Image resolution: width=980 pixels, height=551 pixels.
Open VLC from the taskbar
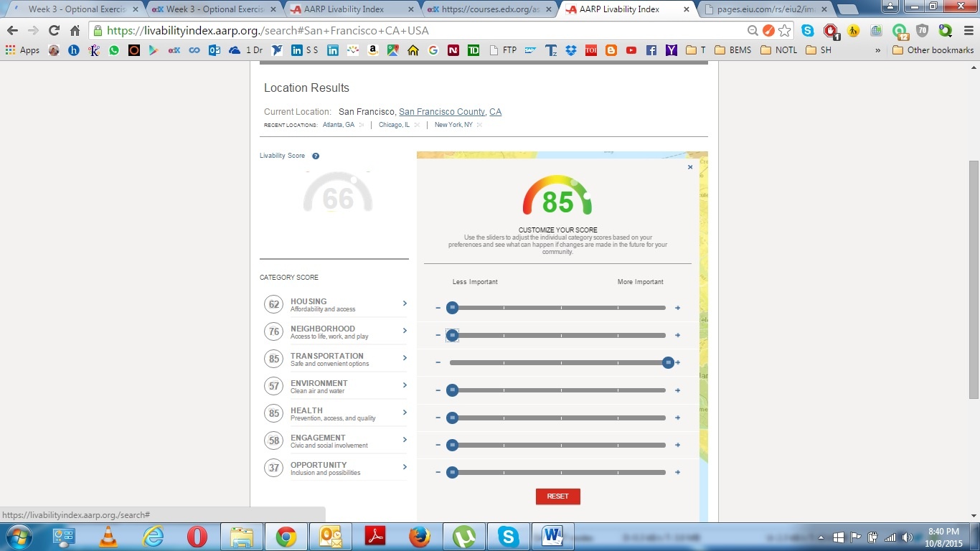pos(108,537)
